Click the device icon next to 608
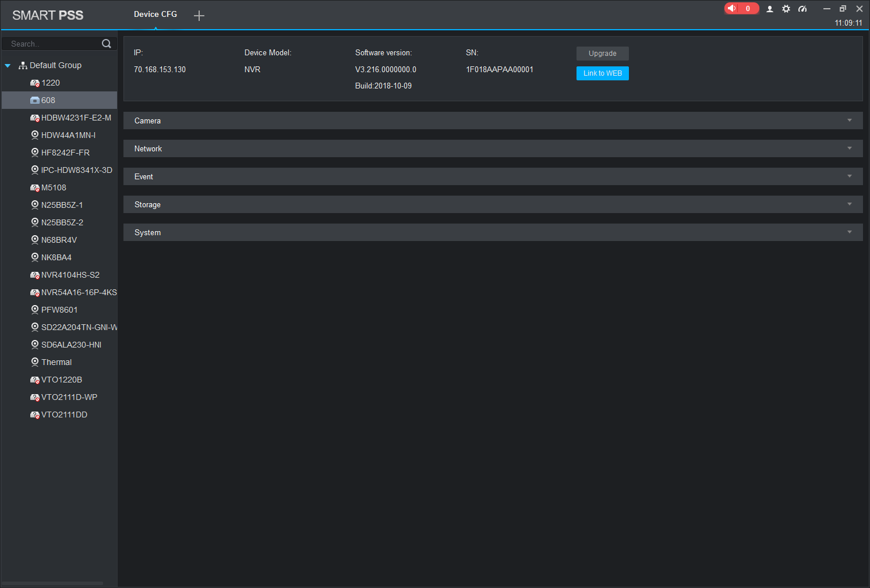Image resolution: width=870 pixels, height=588 pixels. [x=35, y=100]
